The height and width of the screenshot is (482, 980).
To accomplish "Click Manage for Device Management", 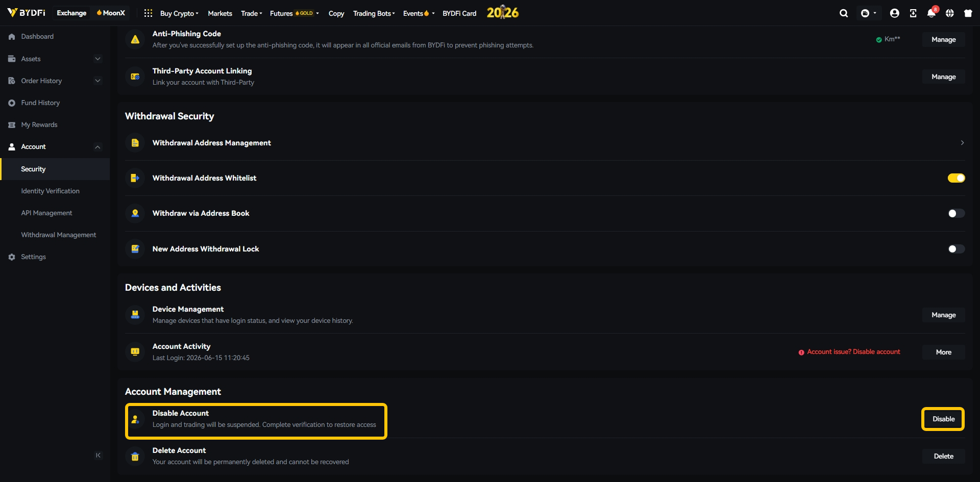I will point(943,315).
